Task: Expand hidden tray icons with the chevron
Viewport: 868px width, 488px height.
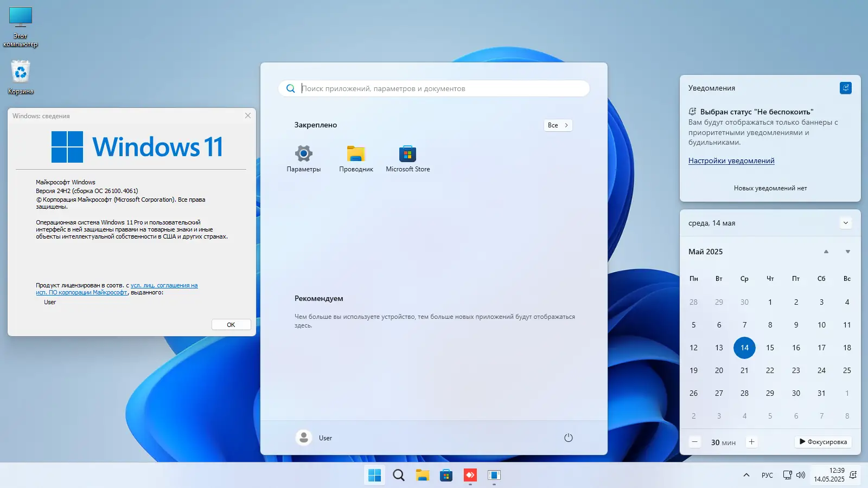Action: pyautogui.click(x=746, y=474)
